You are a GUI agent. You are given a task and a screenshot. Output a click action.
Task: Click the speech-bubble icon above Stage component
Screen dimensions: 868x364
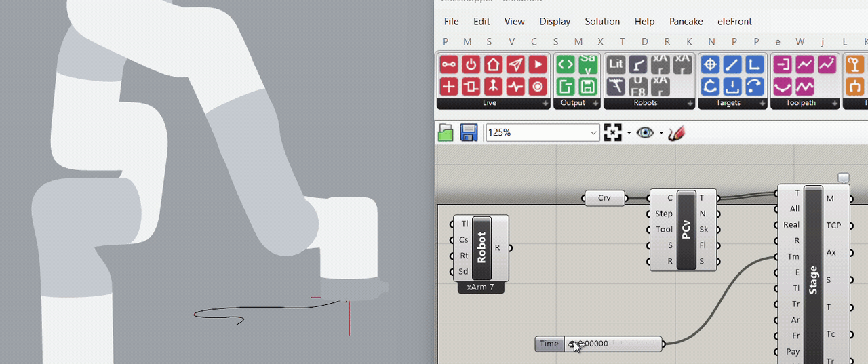point(843,178)
